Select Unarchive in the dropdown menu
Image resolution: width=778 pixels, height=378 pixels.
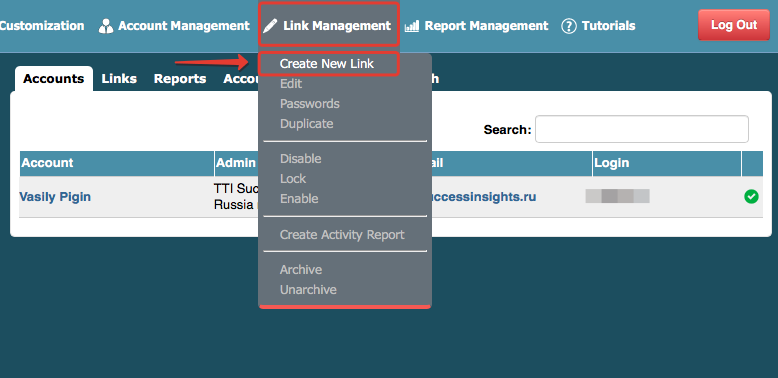coord(308,290)
